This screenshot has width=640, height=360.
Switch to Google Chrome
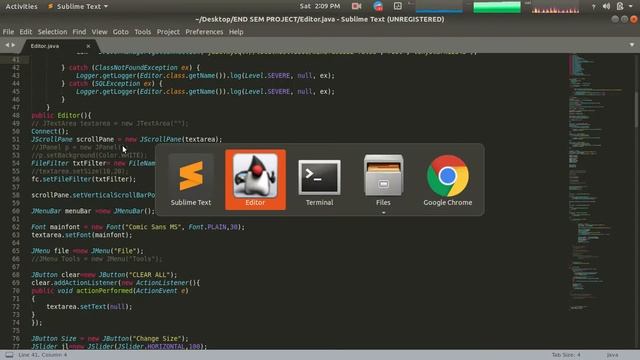448,180
